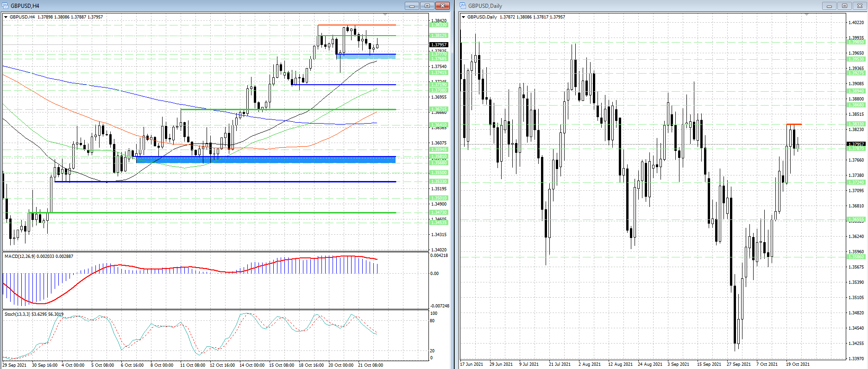Screen dimensions: 868x369
Task: Click the '17 Jun 2021' date on Daily time axis
Action: pyautogui.click(x=472, y=364)
